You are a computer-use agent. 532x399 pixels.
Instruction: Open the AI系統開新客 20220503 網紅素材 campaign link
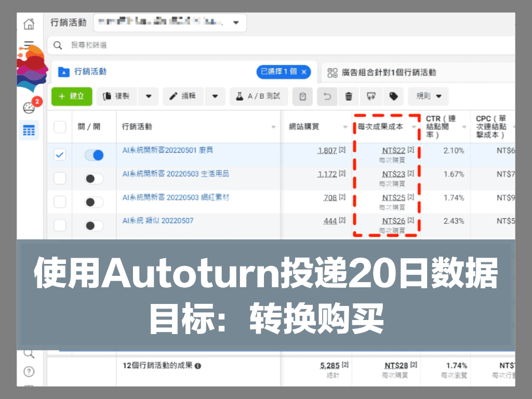(x=176, y=197)
